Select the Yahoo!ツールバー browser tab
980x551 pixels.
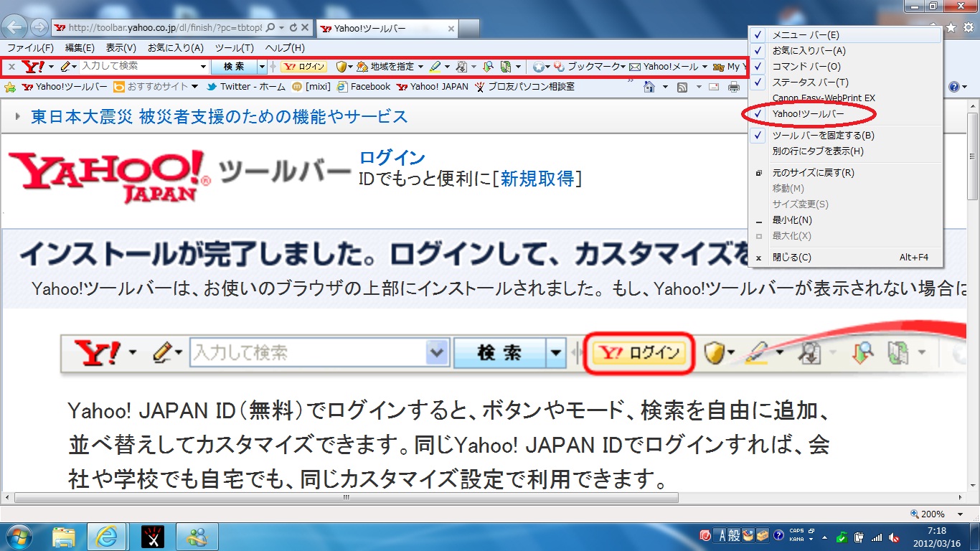coord(386,28)
